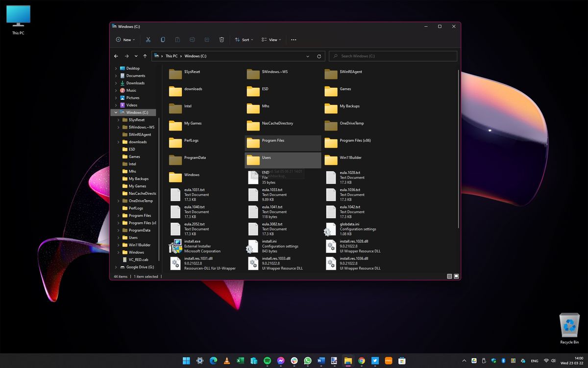The width and height of the screenshot is (588, 368).
Task: Open the View dropdown
Action: pos(271,39)
